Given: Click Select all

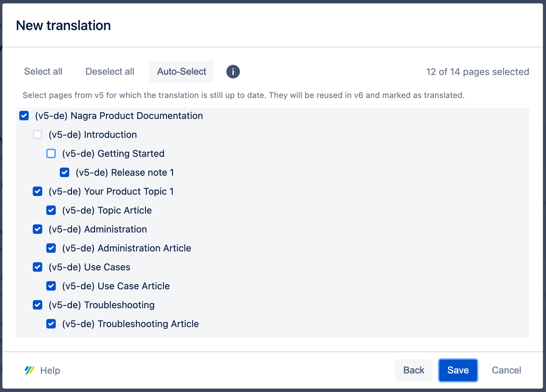Looking at the screenshot, I should (x=43, y=71).
